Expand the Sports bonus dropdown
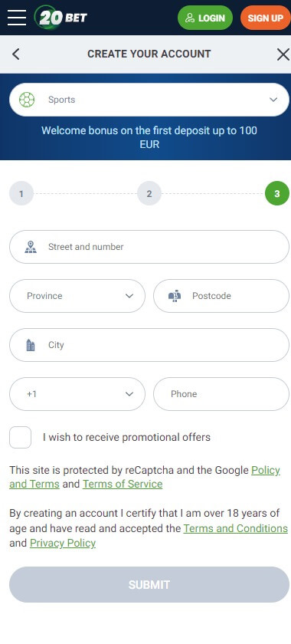The image size is (291, 644). 149,100
